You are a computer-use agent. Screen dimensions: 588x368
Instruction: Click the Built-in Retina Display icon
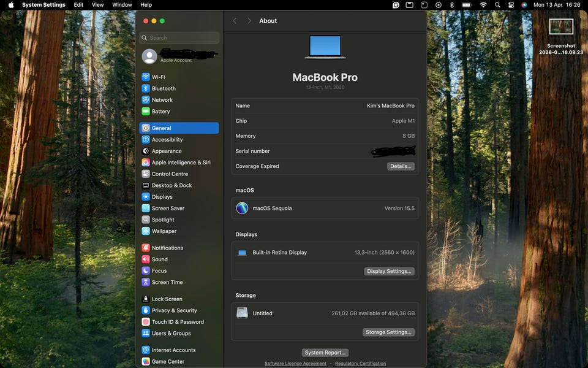[243, 253]
